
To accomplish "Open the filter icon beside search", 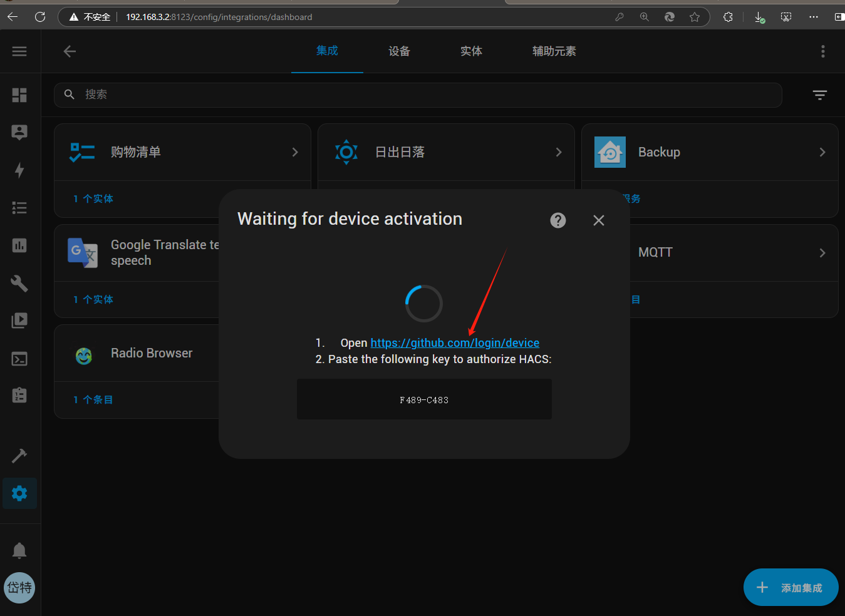I will click(819, 95).
